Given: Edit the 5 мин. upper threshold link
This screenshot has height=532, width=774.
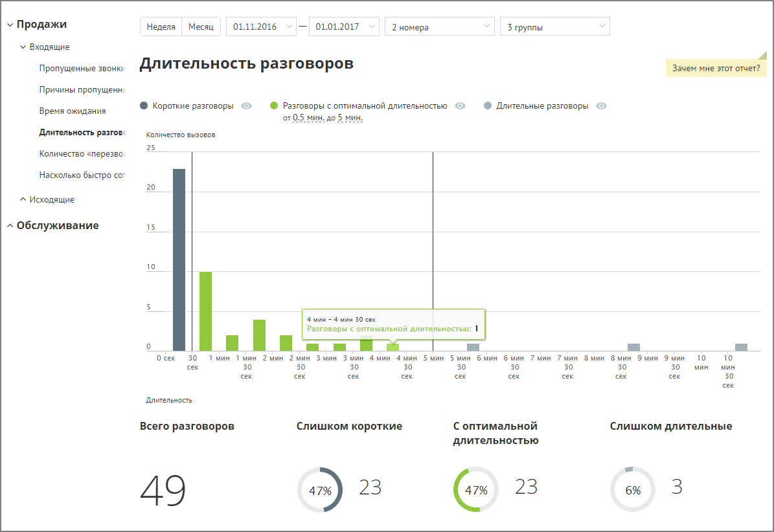Looking at the screenshot, I should tap(350, 118).
